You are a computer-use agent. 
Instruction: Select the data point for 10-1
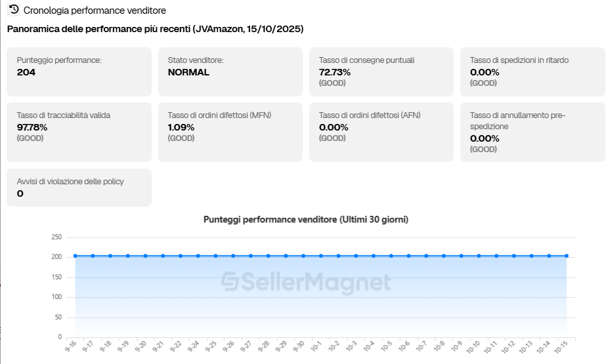[321, 256]
